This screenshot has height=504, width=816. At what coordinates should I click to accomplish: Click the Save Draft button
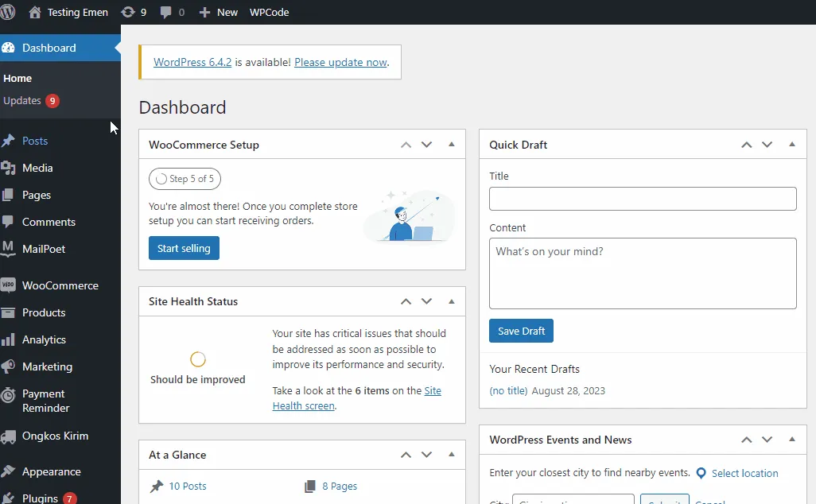tap(521, 331)
